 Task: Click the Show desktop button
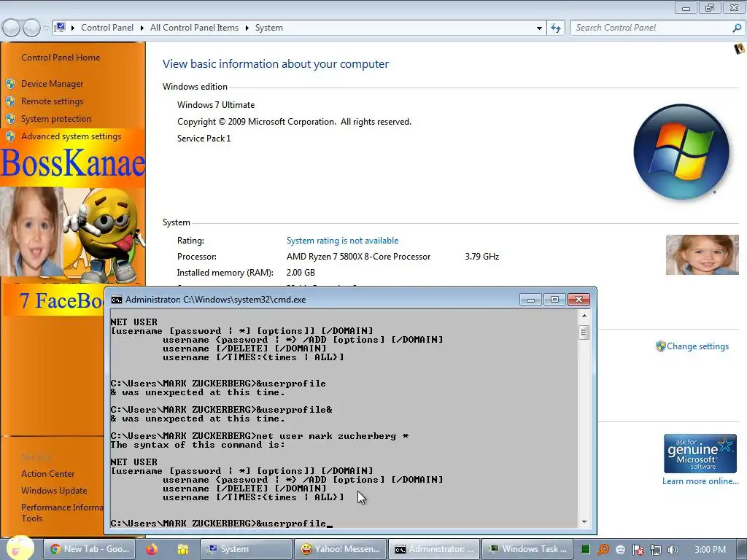741,549
